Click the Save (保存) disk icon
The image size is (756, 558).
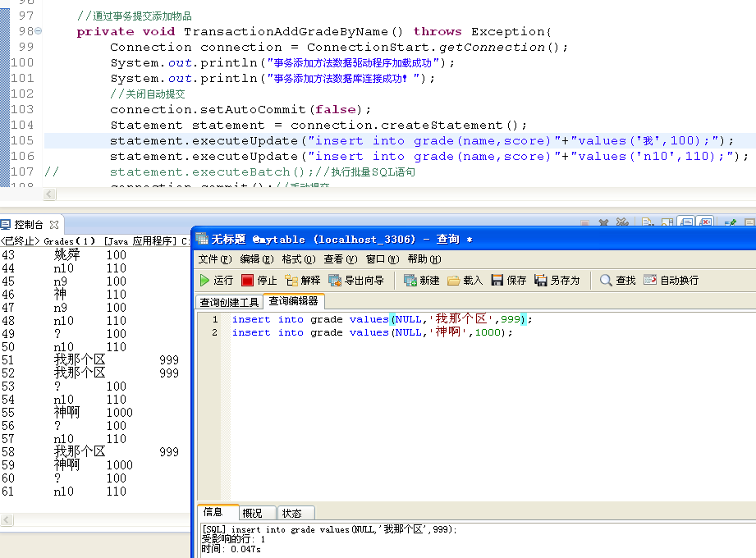[x=497, y=281]
